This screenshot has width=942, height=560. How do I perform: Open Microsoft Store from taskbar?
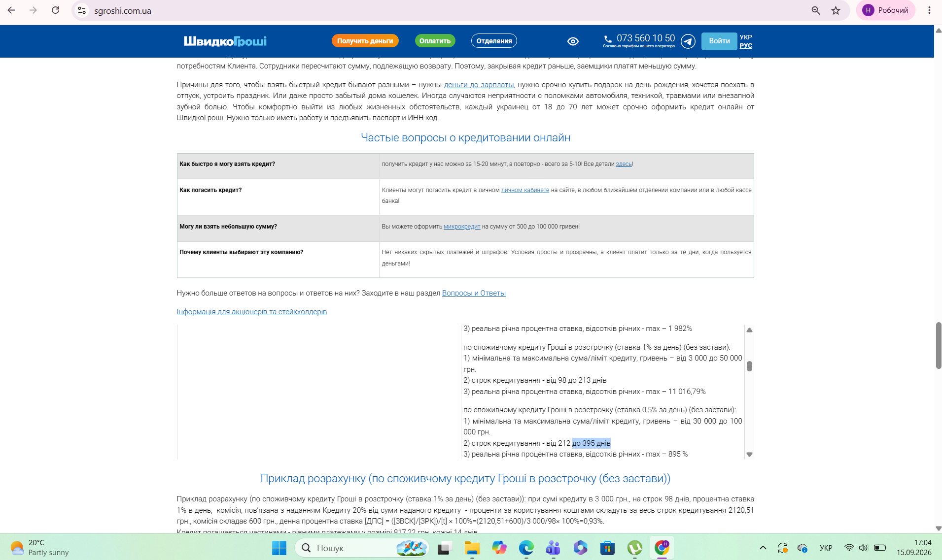point(607,548)
